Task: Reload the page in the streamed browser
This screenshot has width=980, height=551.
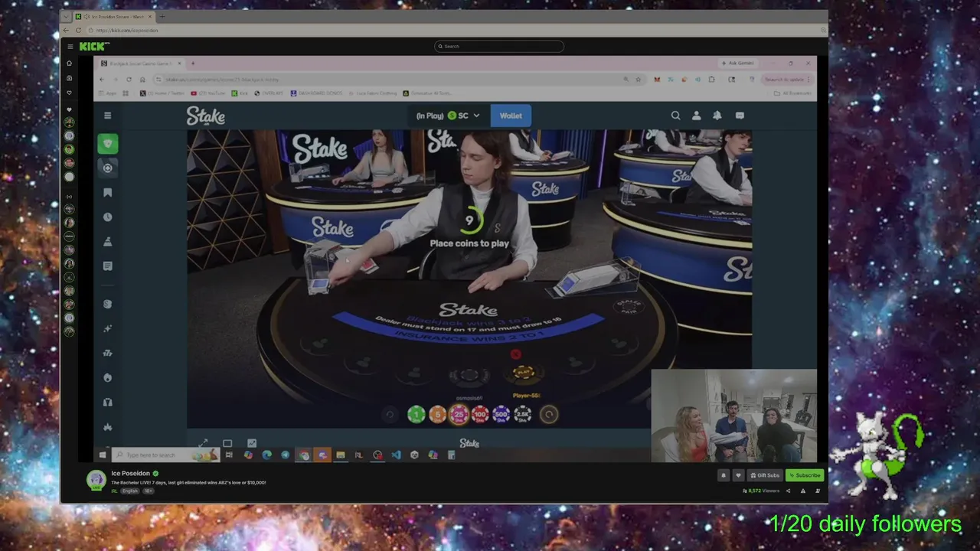Action: pos(129,79)
